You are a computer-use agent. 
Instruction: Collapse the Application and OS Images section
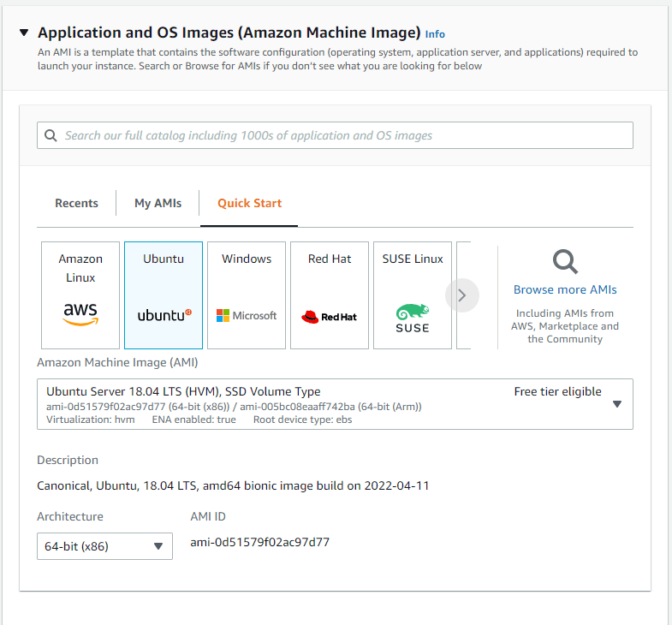click(x=24, y=33)
